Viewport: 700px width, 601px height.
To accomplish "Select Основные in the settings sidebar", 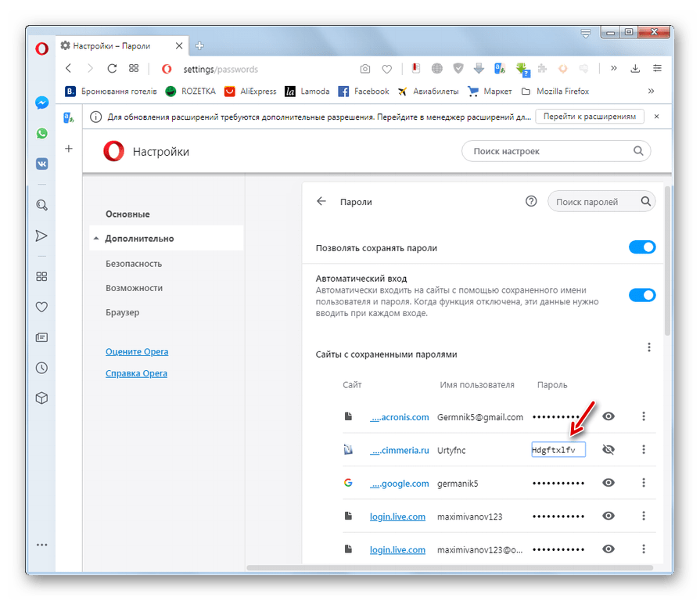I will pos(127,214).
